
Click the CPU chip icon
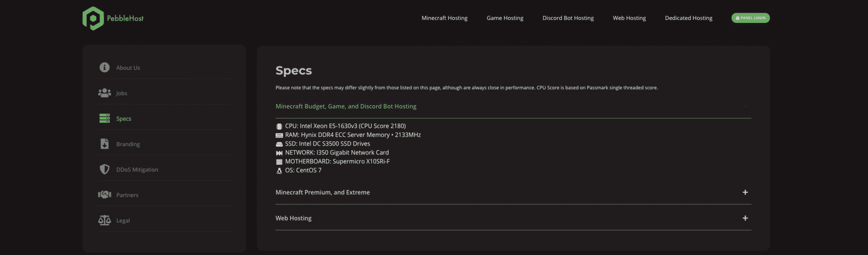coord(279,126)
